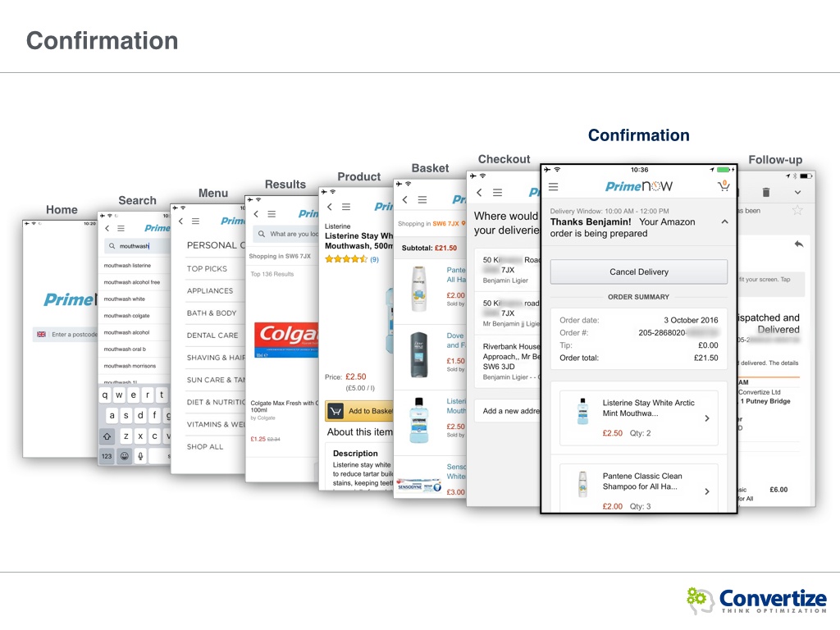This screenshot has width=840, height=630.
Task: Click the star rating on Product screen
Action: point(346,259)
